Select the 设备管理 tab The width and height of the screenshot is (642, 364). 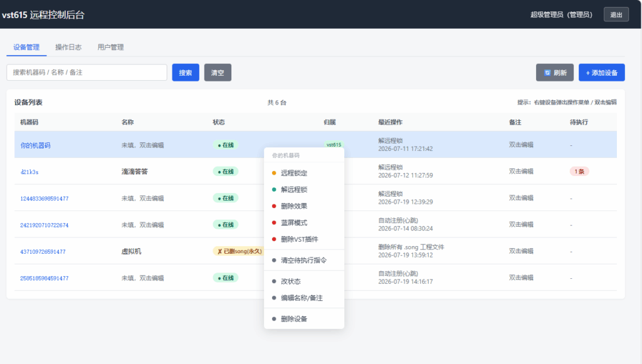[26, 47]
